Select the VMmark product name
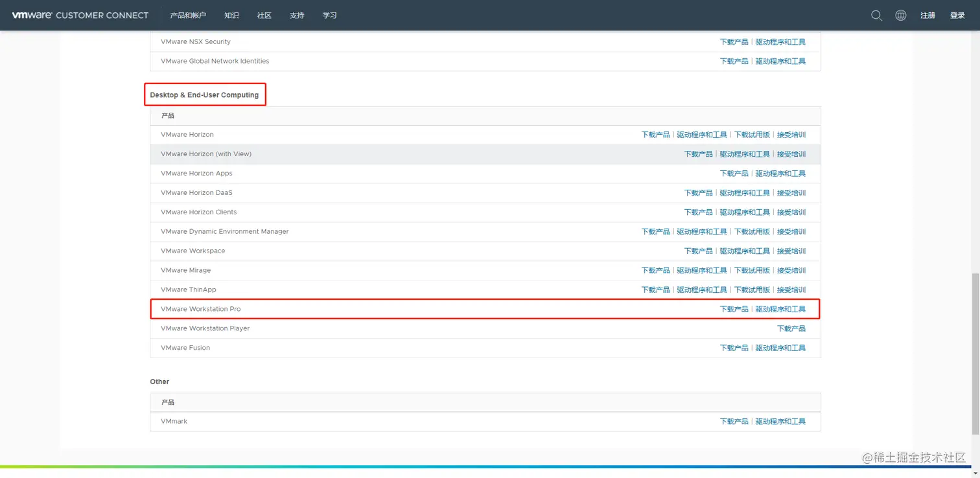Viewport: 980px width, 478px height. (174, 421)
